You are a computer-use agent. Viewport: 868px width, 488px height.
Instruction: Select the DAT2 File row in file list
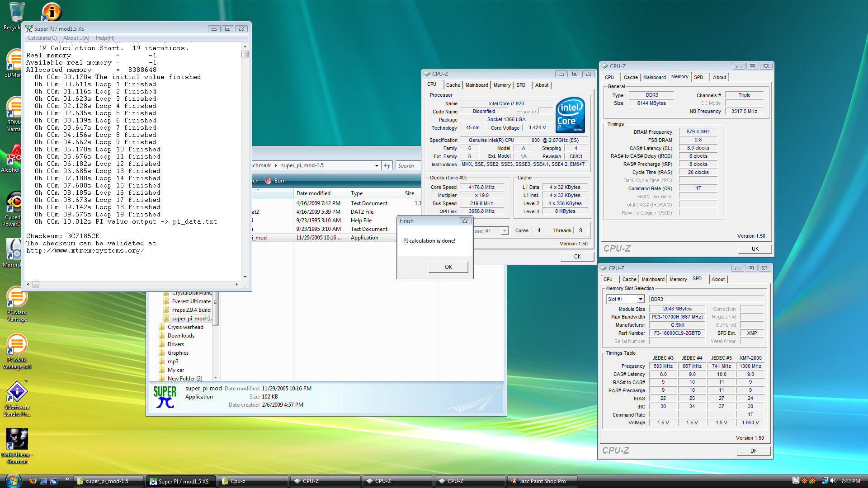tap(336, 212)
